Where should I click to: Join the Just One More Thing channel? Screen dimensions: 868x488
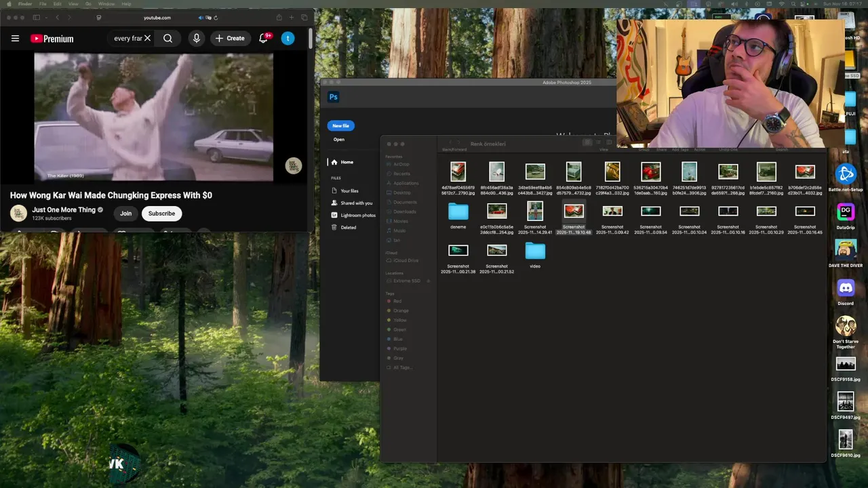coord(125,213)
